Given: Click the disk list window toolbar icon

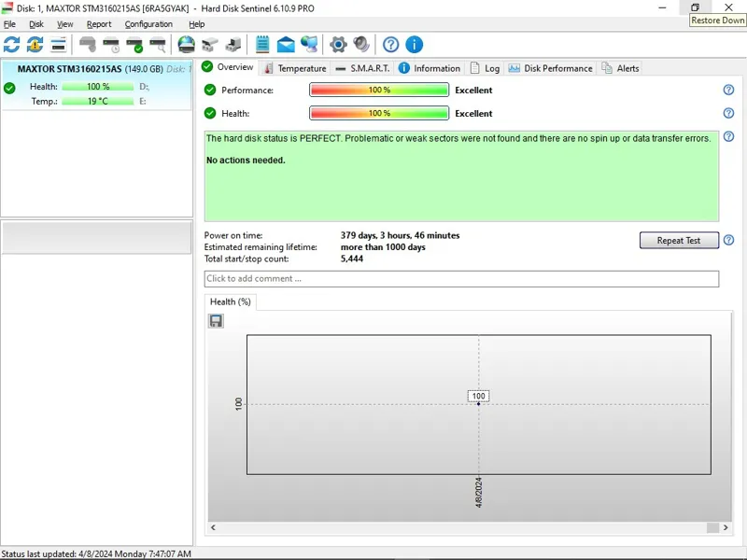Looking at the screenshot, I should (58, 45).
